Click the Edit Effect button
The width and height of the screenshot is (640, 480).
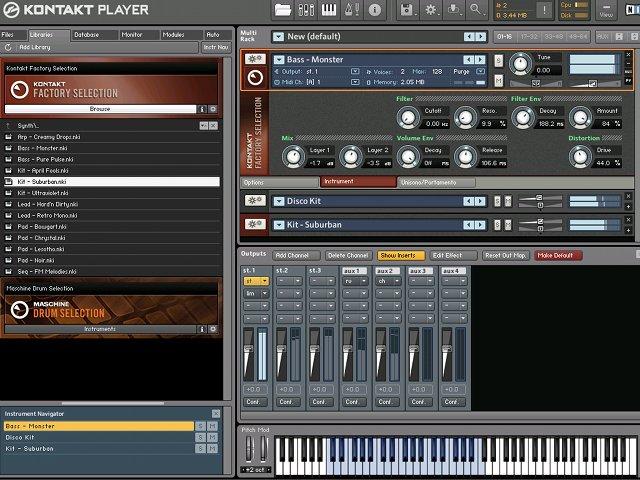pyautogui.click(x=453, y=256)
